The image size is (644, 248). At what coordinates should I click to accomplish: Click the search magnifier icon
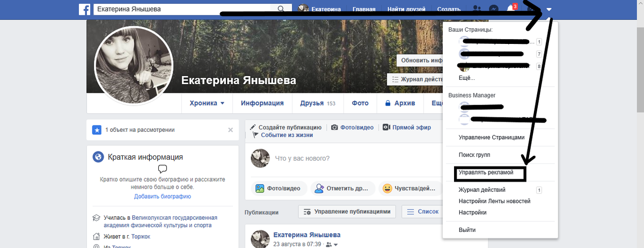point(281,9)
